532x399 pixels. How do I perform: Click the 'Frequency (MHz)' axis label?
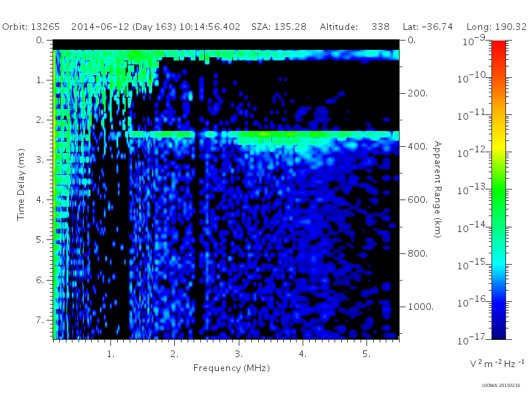[231, 368]
